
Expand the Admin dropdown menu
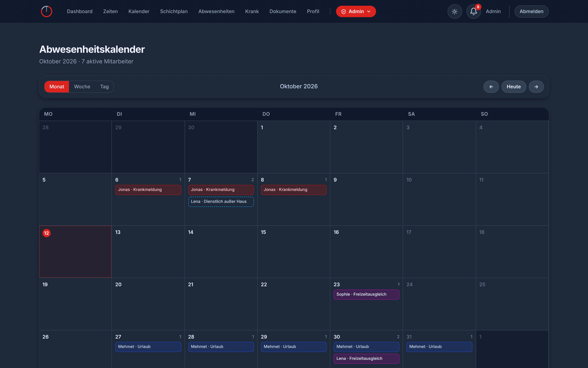point(356,11)
